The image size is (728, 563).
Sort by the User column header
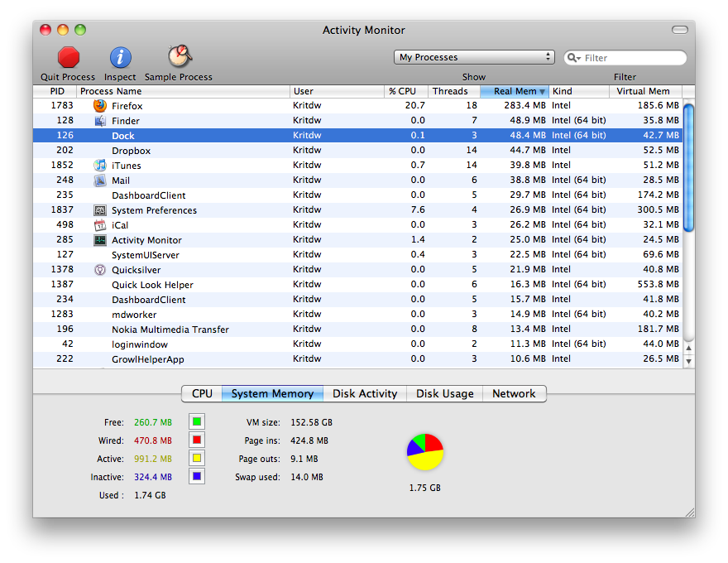(x=338, y=91)
